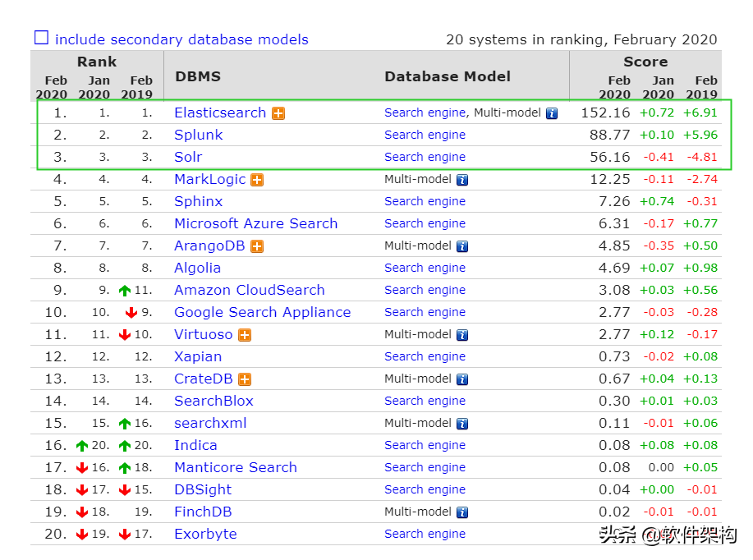Screen dimensions: 753x560
Task: Click the orange plus icon beside ArangoDB
Action: [257, 247]
